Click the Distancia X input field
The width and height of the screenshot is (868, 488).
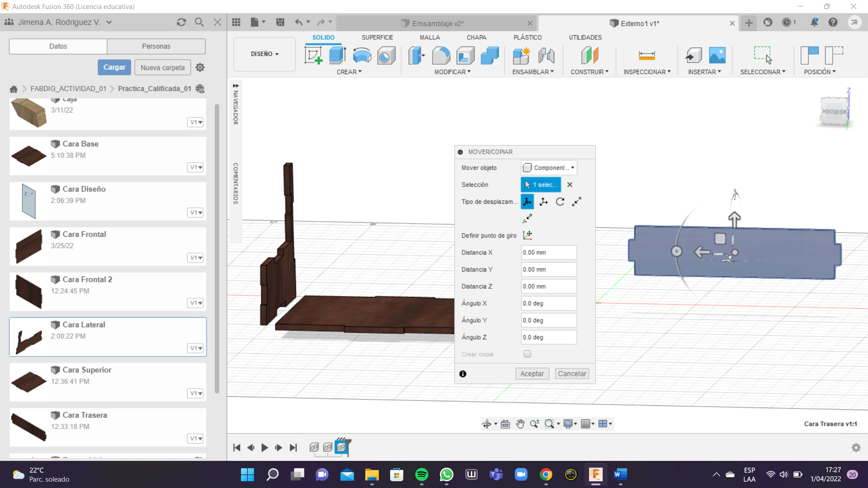[548, 253]
